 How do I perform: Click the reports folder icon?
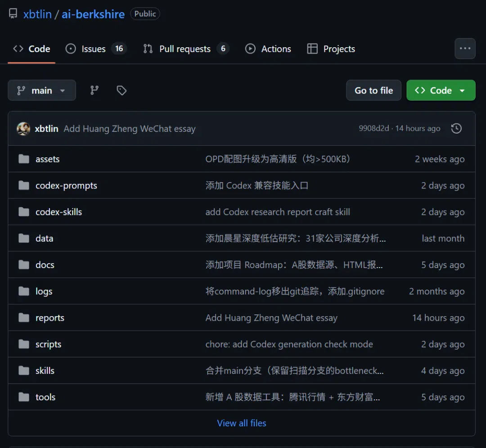click(x=24, y=318)
